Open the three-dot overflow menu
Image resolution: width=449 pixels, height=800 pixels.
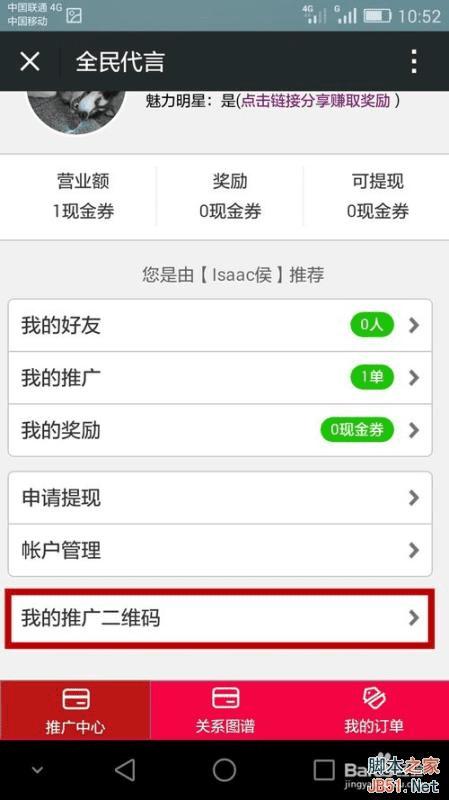click(x=414, y=62)
